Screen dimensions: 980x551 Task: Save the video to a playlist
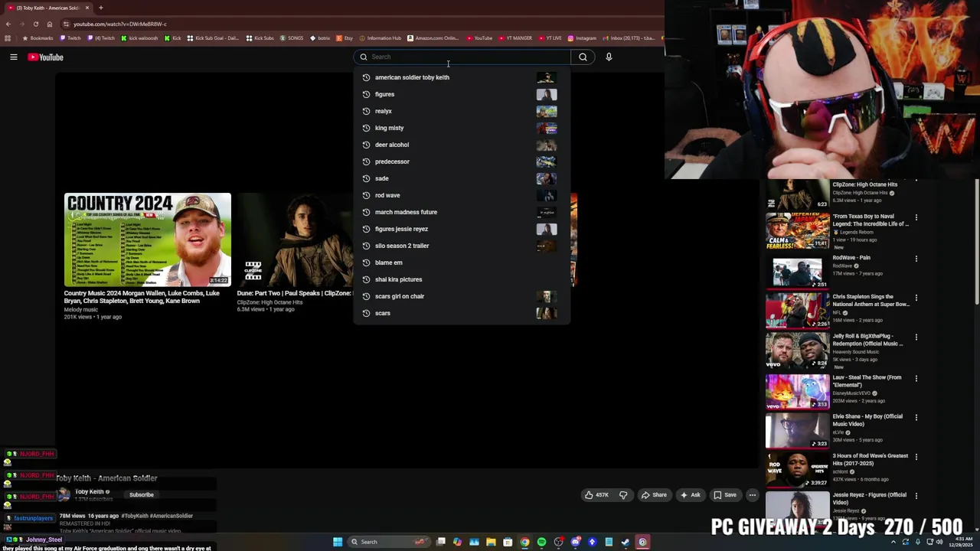pos(724,495)
